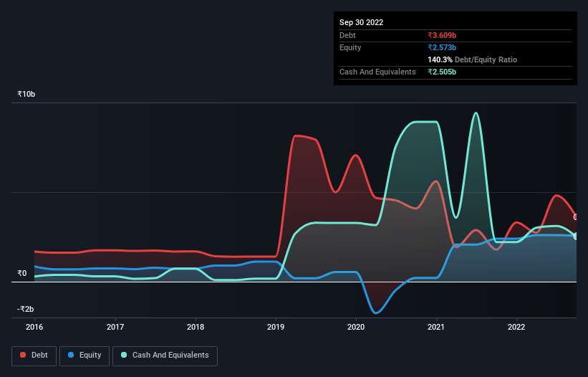Viewport: 588px width, 377px height.
Task: Click the ₹2.573b equity value
Action: tap(442, 47)
